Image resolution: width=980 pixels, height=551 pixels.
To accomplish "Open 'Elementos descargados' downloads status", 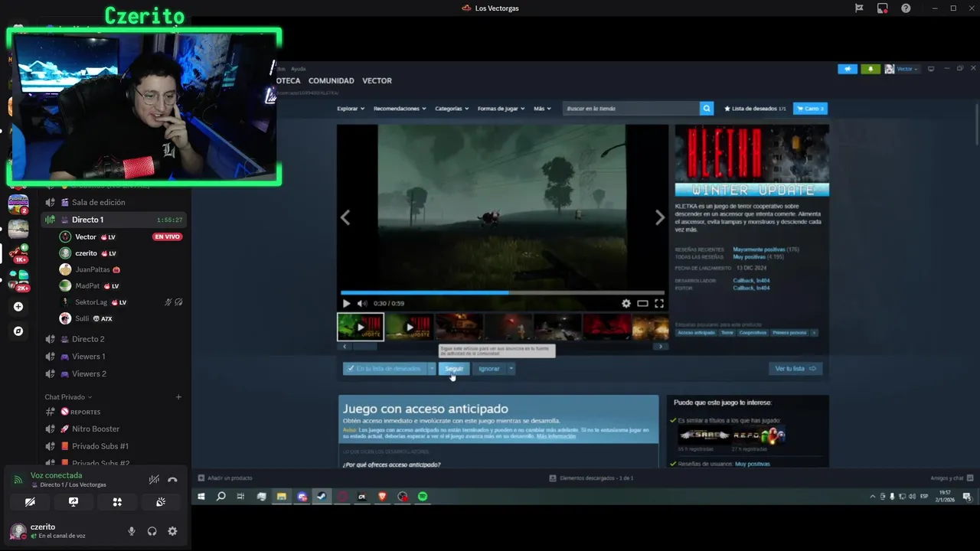I will [591, 478].
